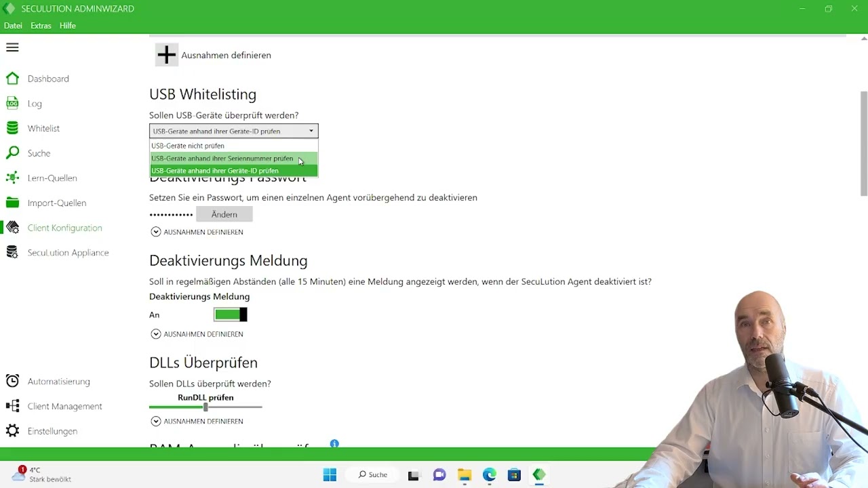868x488 pixels.
Task: Click the Ändern password button
Action: (224, 214)
